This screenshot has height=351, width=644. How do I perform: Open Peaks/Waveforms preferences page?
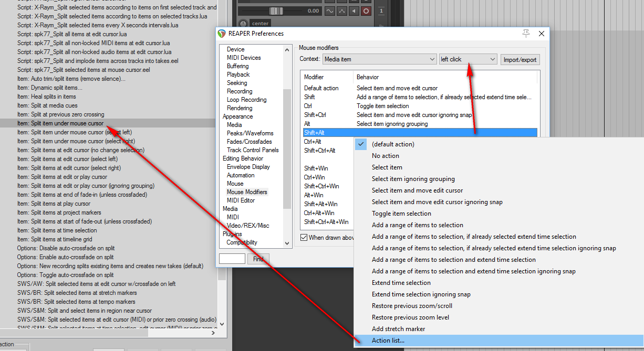coord(250,133)
